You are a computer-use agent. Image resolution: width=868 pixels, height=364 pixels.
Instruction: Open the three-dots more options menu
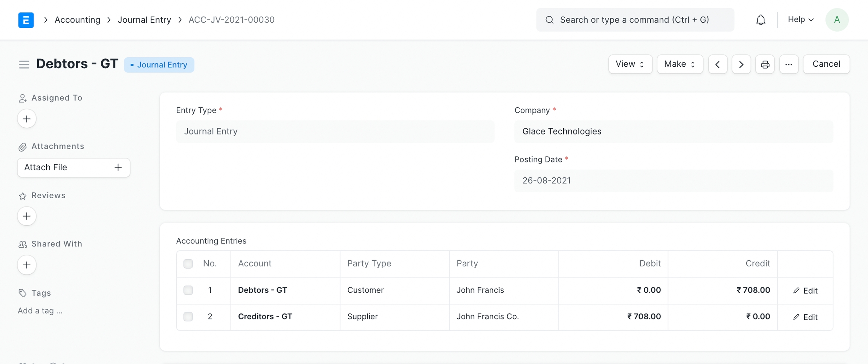(789, 64)
